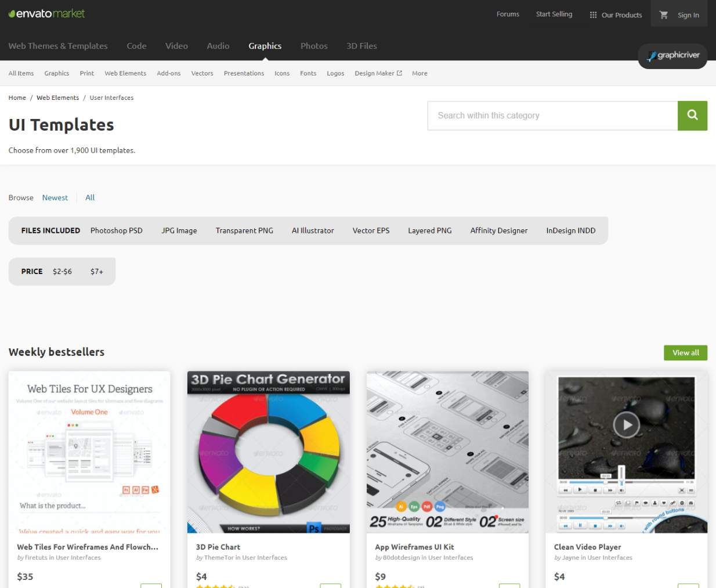
Task: Browse Newest UI templates
Action: click(55, 197)
